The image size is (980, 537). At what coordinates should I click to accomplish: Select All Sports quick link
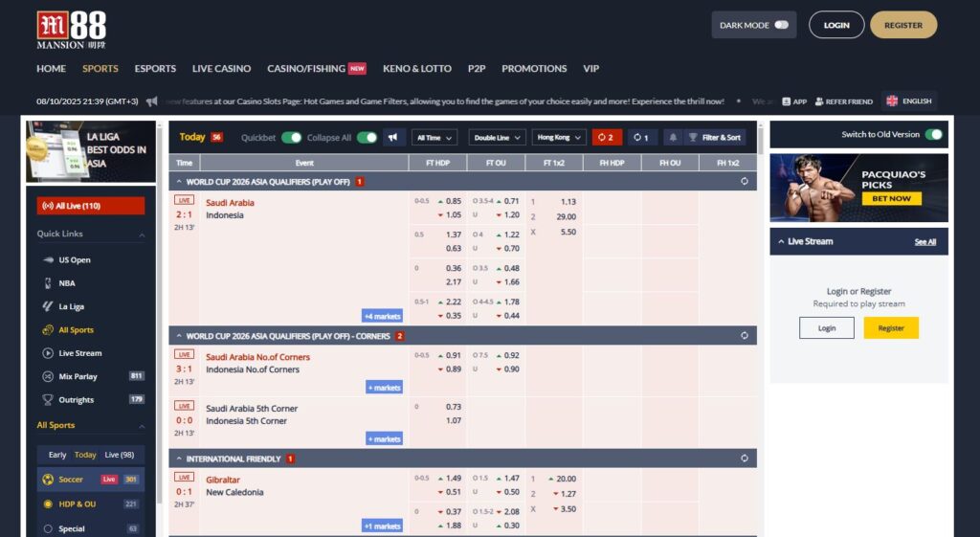click(76, 330)
